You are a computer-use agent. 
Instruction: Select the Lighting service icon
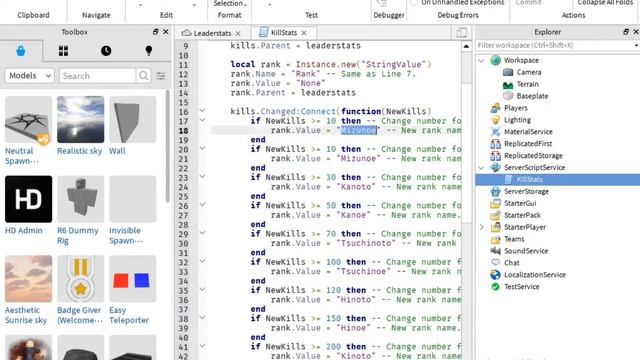pyautogui.click(x=496, y=120)
